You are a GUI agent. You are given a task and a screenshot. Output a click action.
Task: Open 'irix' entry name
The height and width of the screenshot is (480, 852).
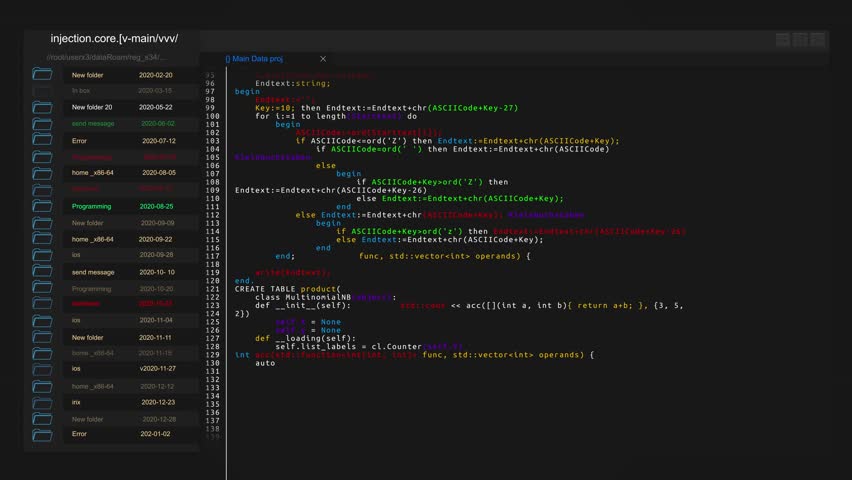click(76, 402)
